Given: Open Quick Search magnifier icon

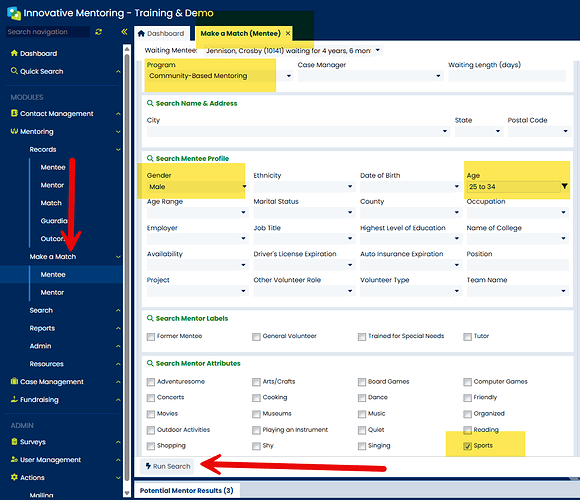Looking at the screenshot, I should click(14, 71).
